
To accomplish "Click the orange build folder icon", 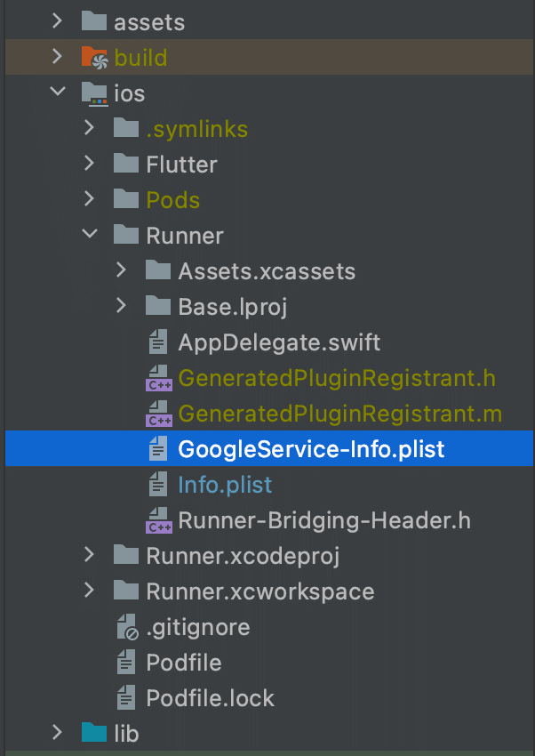I will 94,57.
